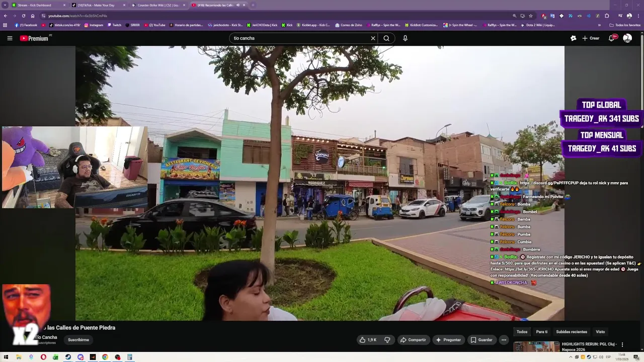Show hidden bookmarks with the chevron
Viewport: 644px width, 362px height.
[x=599, y=25]
